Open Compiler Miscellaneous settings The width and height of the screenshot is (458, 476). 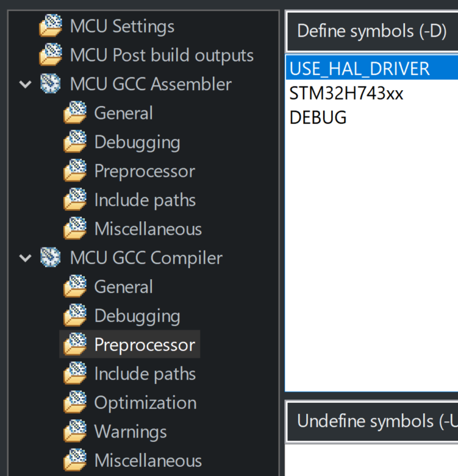pos(148,461)
